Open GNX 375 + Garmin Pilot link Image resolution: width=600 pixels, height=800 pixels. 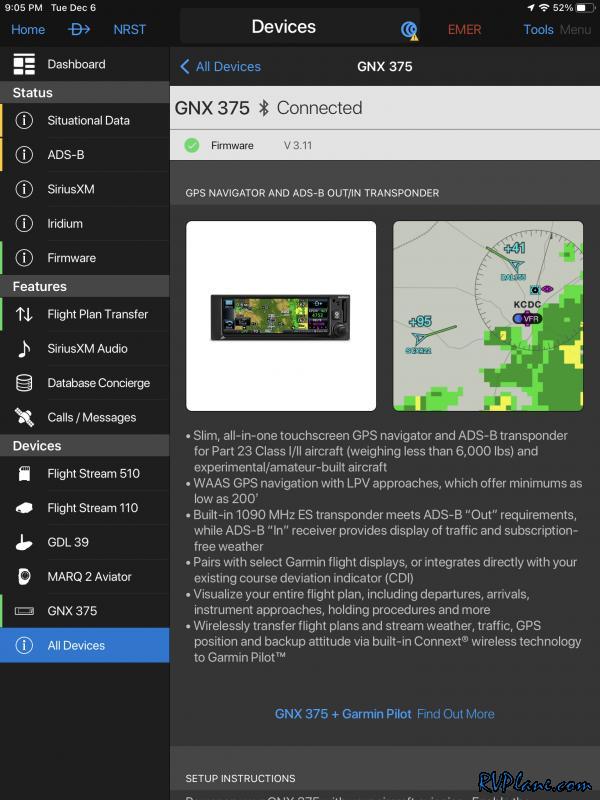(x=343, y=714)
